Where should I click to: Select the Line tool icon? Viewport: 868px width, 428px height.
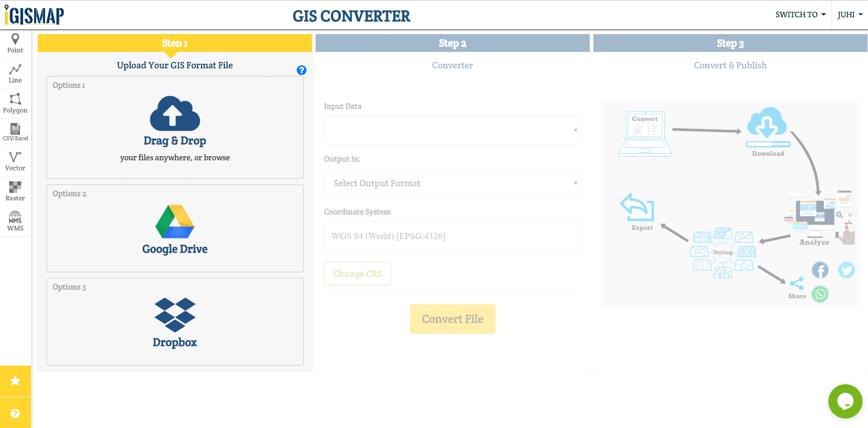click(15, 70)
